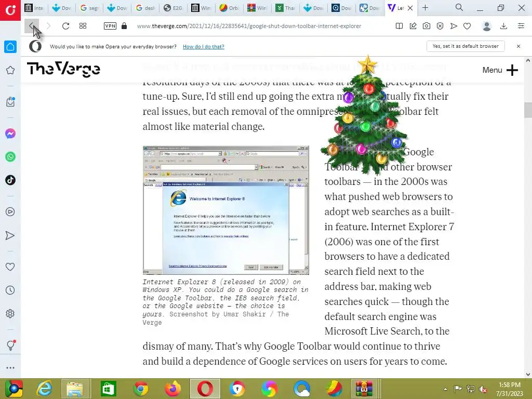Screen dimensions: 532x399
Task: Click the edit-page pencil icon in address bar
Action: tap(413, 26)
